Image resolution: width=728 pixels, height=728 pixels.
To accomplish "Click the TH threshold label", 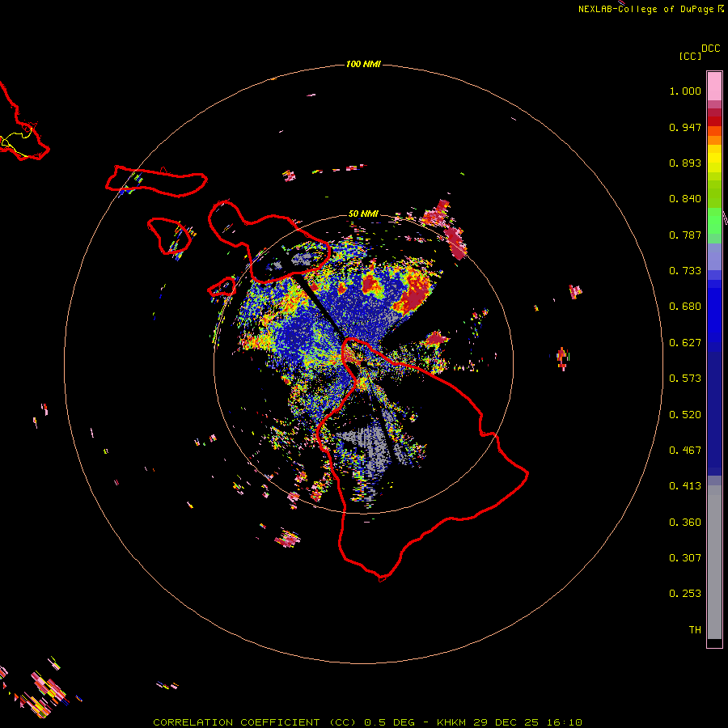I will [x=695, y=630].
